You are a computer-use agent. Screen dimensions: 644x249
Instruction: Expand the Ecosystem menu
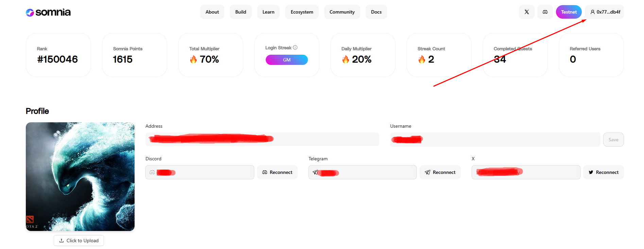pos(302,12)
